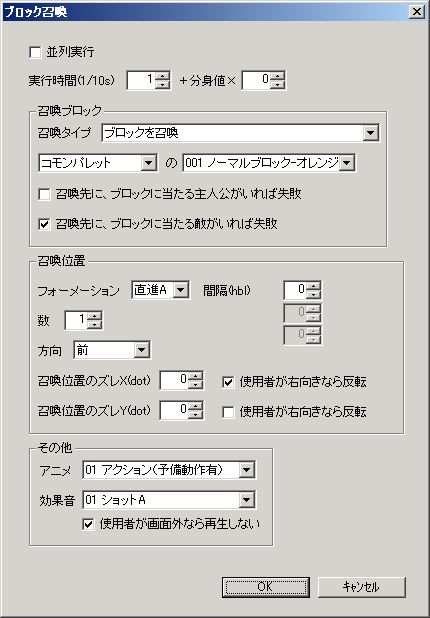
Task: Decrease 召喚位置のズレY with down arrow
Action: (196, 415)
